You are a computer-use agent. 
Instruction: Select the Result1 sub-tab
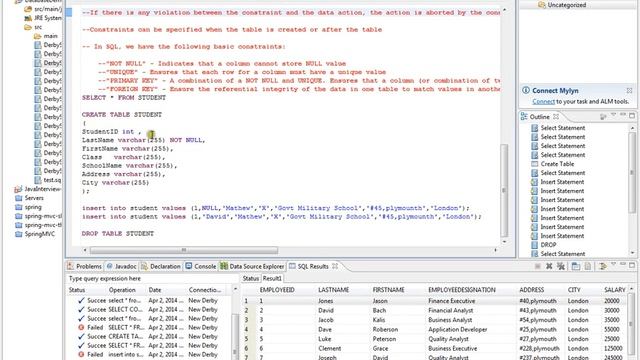(272, 278)
